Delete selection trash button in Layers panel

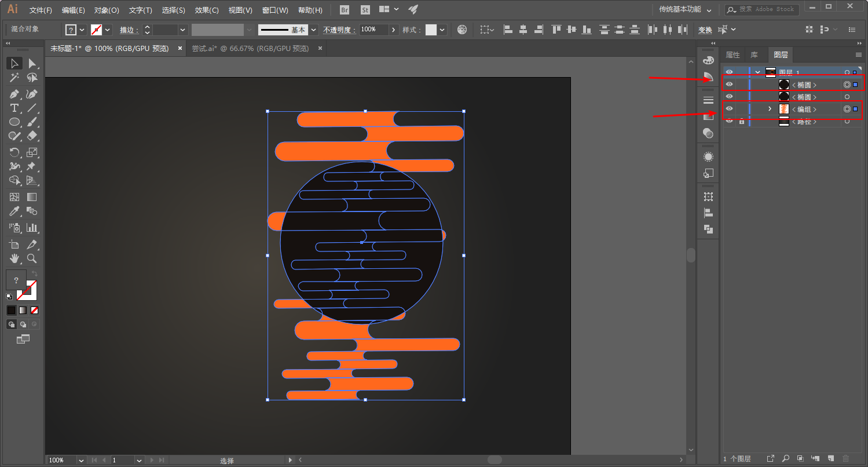click(845, 458)
